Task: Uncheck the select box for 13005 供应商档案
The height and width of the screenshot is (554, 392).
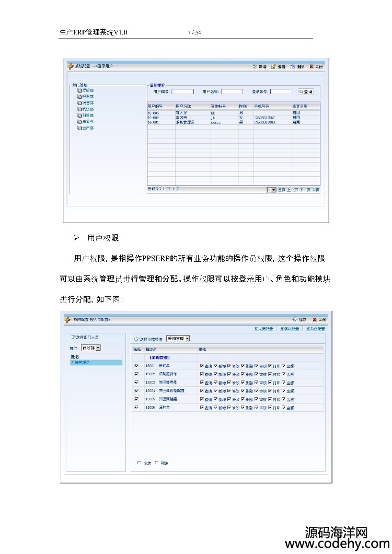Action: [136, 399]
